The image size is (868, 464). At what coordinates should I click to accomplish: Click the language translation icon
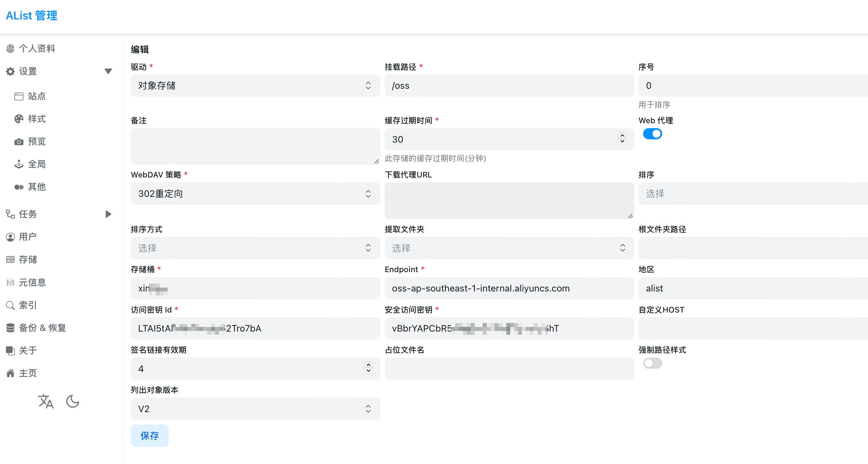coord(45,401)
